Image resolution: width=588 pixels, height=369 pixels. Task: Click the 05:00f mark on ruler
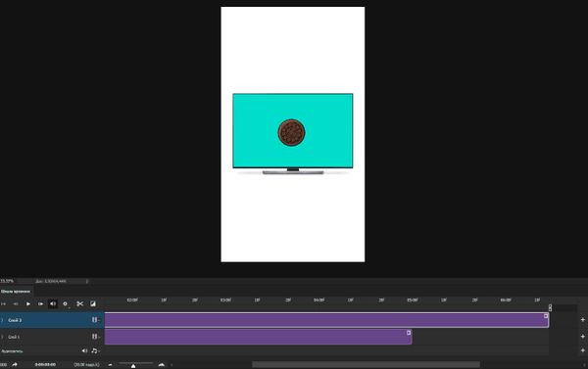point(413,300)
